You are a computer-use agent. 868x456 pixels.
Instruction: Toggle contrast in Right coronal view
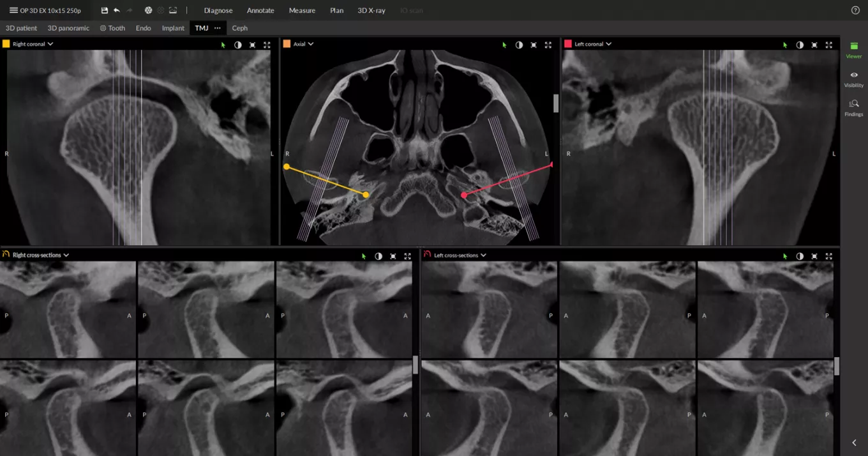(x=238, y=45)
